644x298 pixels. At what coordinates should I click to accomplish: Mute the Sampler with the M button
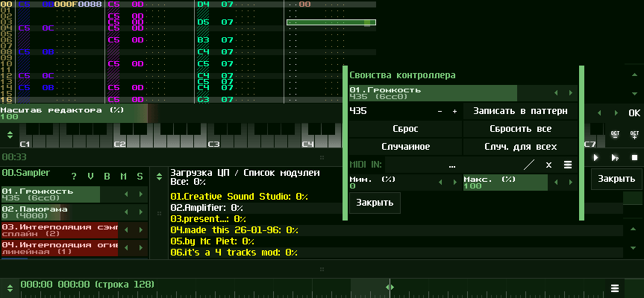click(x=123, y=177)
